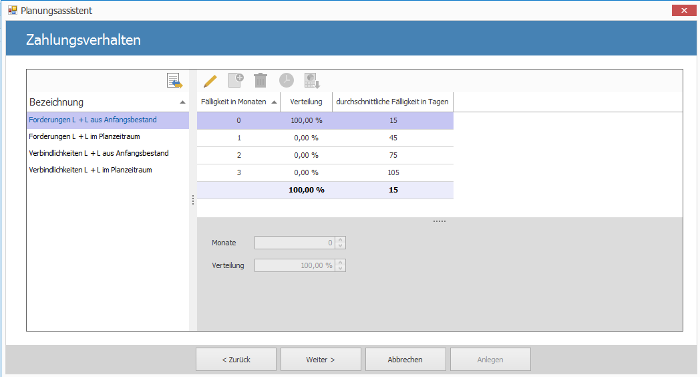700x377 pixels.
Task: Sort by Fälligkeit in Monaten column
Action: click(x=239, y=102)
